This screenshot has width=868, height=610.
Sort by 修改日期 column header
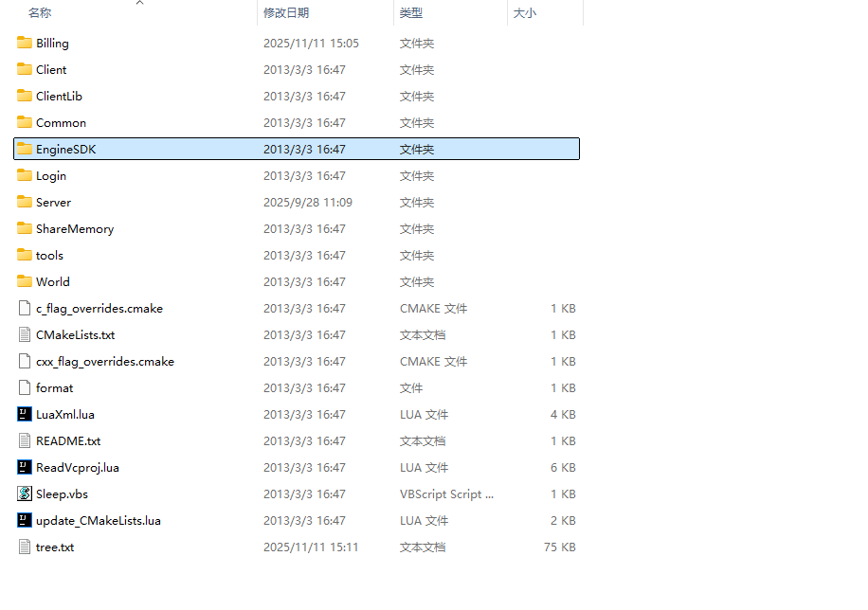point(286,13)
